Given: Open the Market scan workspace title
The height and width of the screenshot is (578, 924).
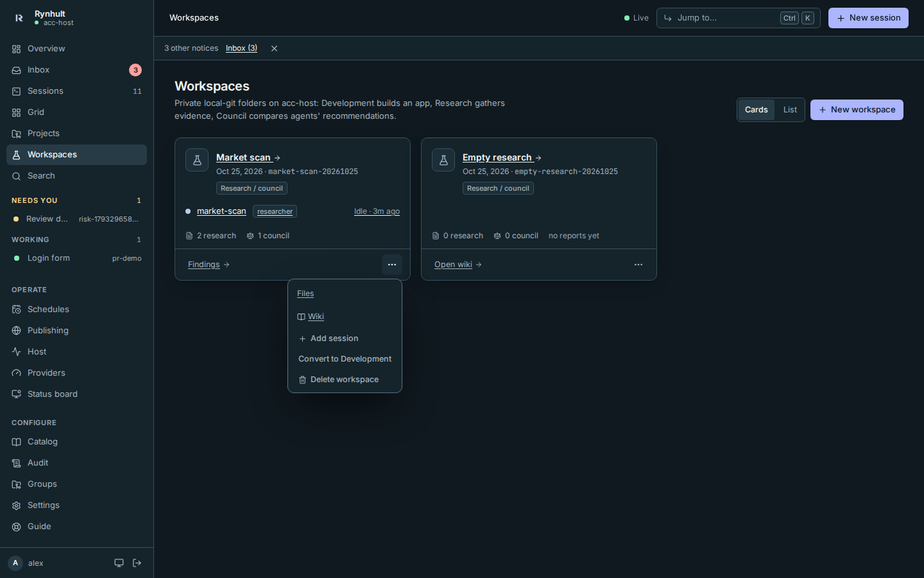Looking at the screenshot, I should click(248, 157).
